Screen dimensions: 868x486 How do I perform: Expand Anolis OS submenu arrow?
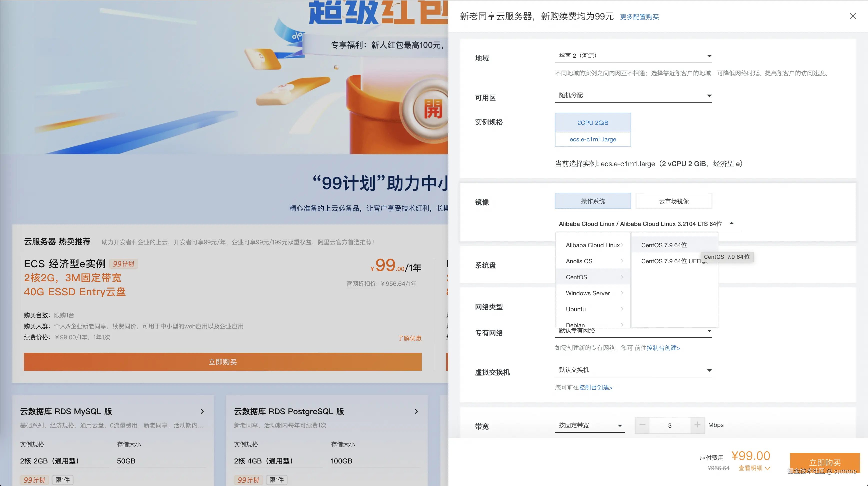[622, 261]
